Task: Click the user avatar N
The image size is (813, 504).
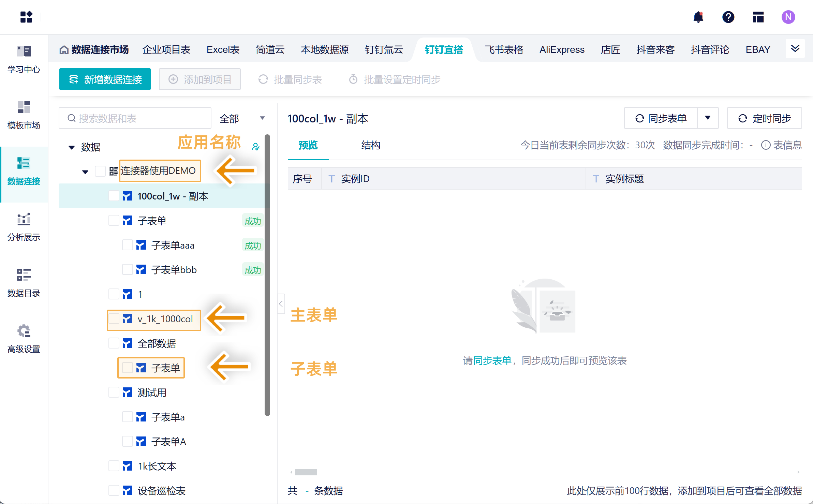Action: (788, 17)
